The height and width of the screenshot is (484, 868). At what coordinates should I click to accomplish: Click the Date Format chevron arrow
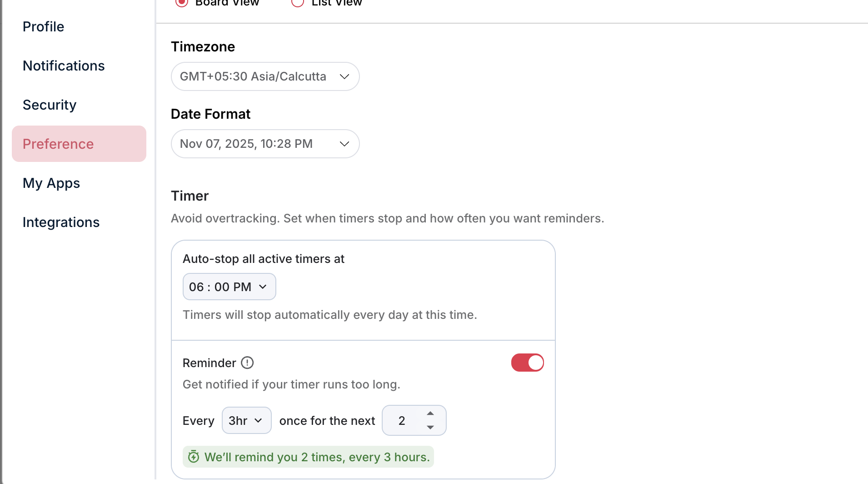click(344, 144)
